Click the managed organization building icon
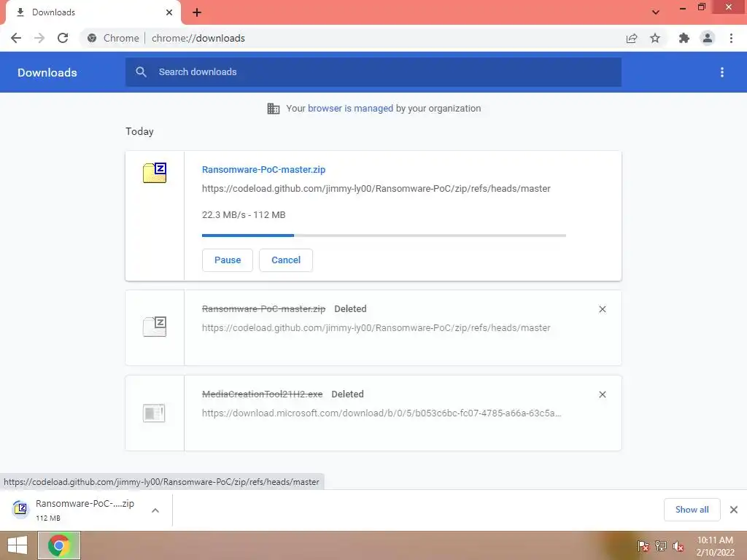The height and width of the screenshot is (560, 747). pos(274,109)
